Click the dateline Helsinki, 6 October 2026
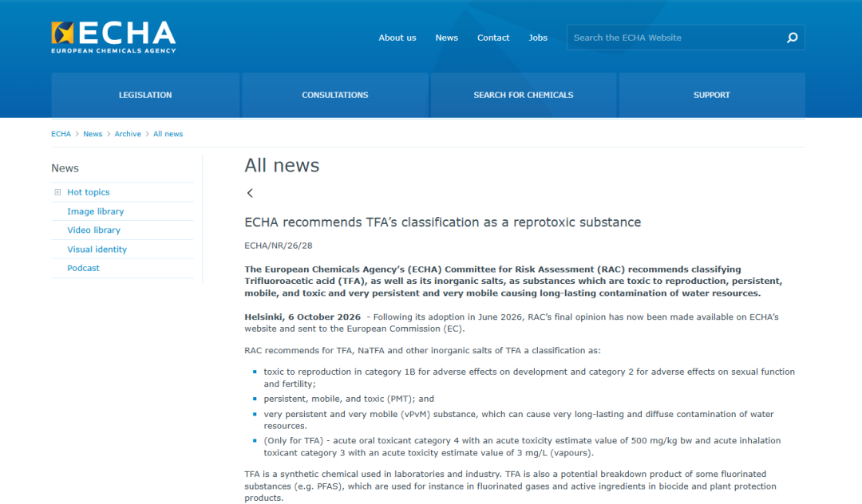Viewport: 862px width, 504px height. [303, 317]
